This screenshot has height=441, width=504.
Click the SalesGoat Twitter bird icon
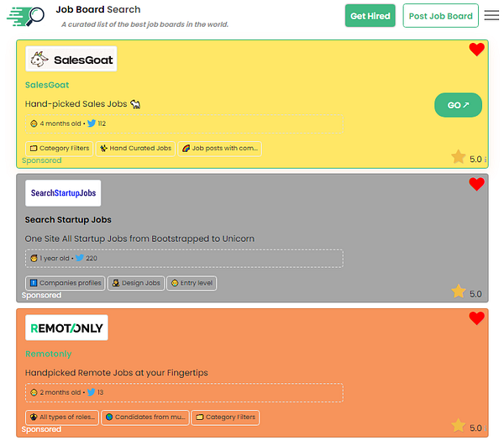(x=92, y=123)
